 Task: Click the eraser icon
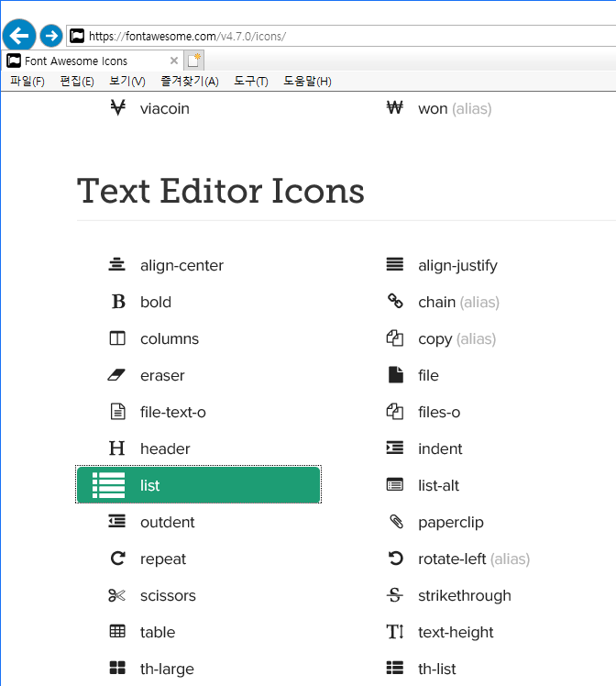pos(116,375)
